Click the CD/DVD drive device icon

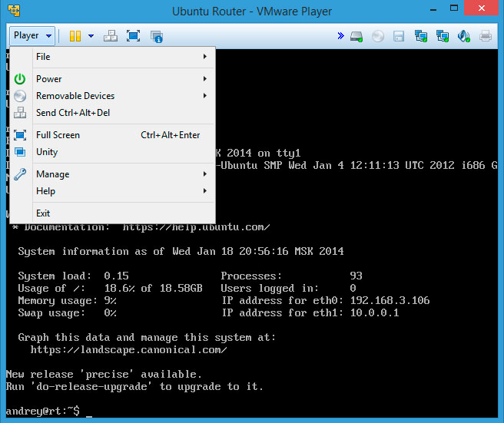[x=378, y=36]
